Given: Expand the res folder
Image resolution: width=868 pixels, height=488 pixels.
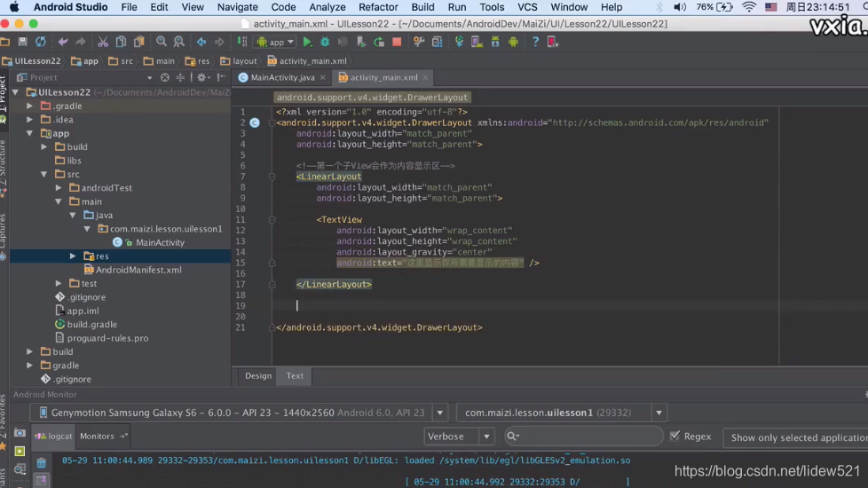Looking at the screenshot, I should [73, 256].
